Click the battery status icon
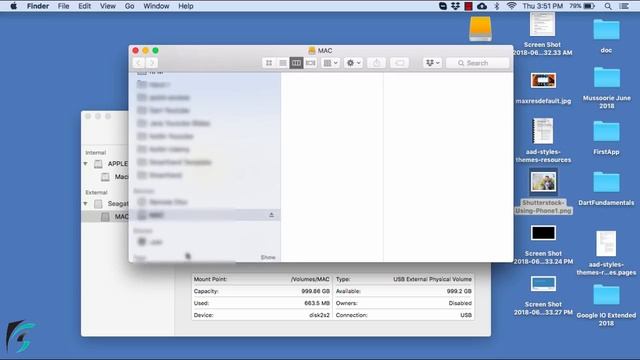Viewport: 640px width, 360px height. (589, 6)
